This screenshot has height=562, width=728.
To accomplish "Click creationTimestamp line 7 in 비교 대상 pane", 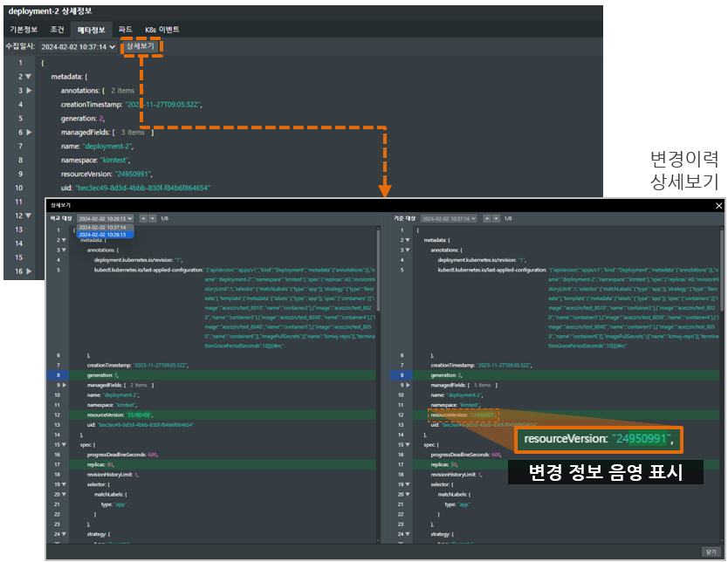I will coord(138,366).
